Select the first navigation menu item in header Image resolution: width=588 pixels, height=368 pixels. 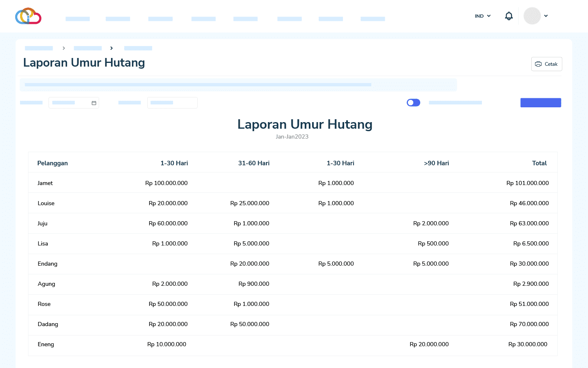pos(78,19)
